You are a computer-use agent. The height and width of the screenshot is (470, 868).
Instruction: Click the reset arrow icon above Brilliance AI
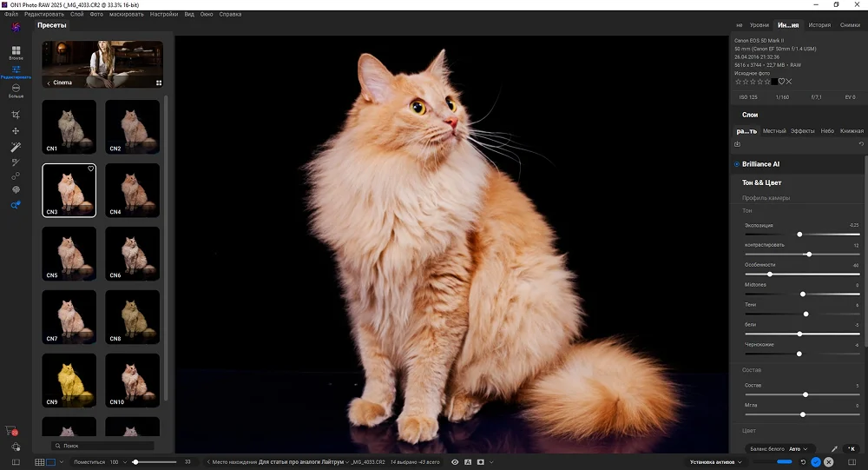[860, 144]
